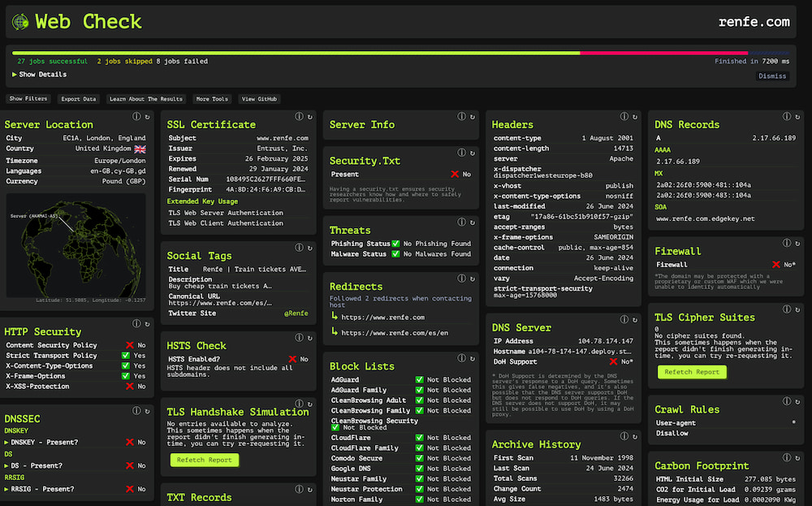Click the Phishing Status green checkmark
This screenshot has width=812, height=506.
click(x=395, y=244)
